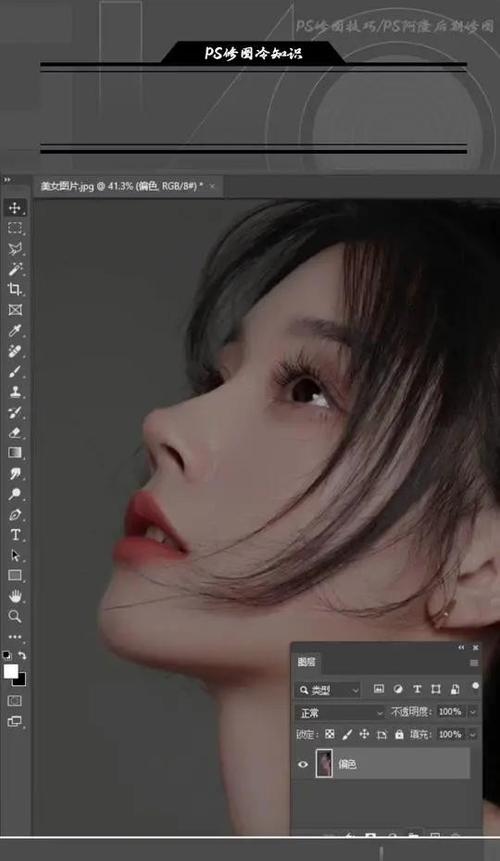Toggle pixel layer filter in Layers panel

(379, 690)
